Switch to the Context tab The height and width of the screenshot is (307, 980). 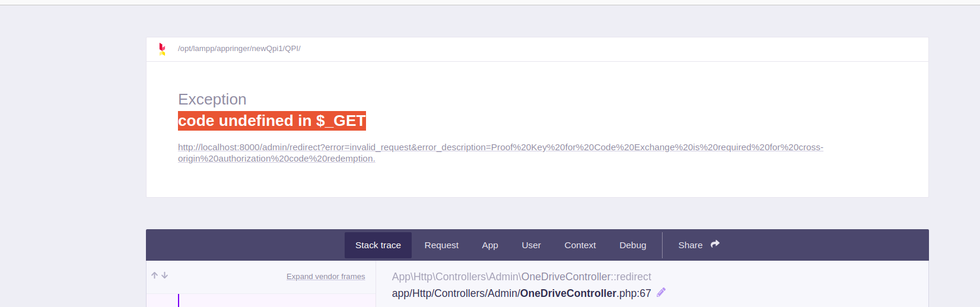click(x=580, y=245)
